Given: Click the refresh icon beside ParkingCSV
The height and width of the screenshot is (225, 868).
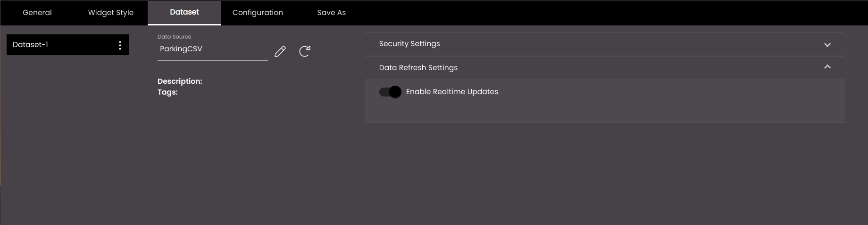Looking at the screenshot, I should click(x=305, y=51).
